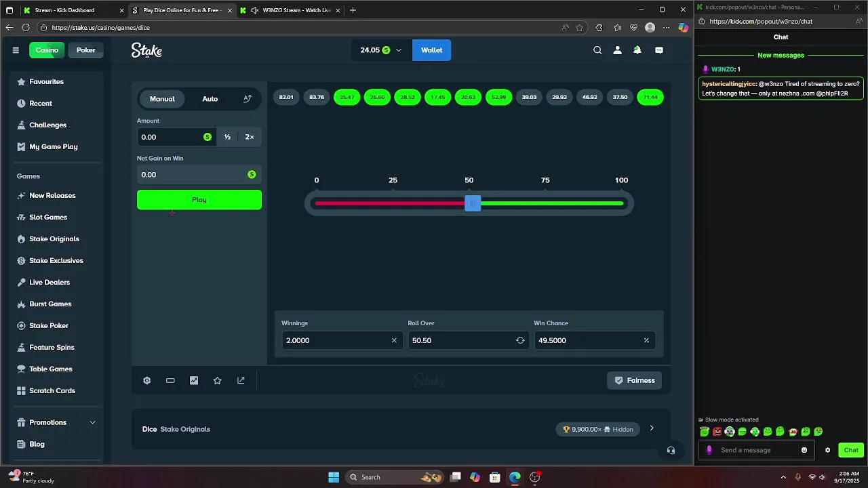Click the Stake logo
The image size is (868, 488).
click(146, 50)
